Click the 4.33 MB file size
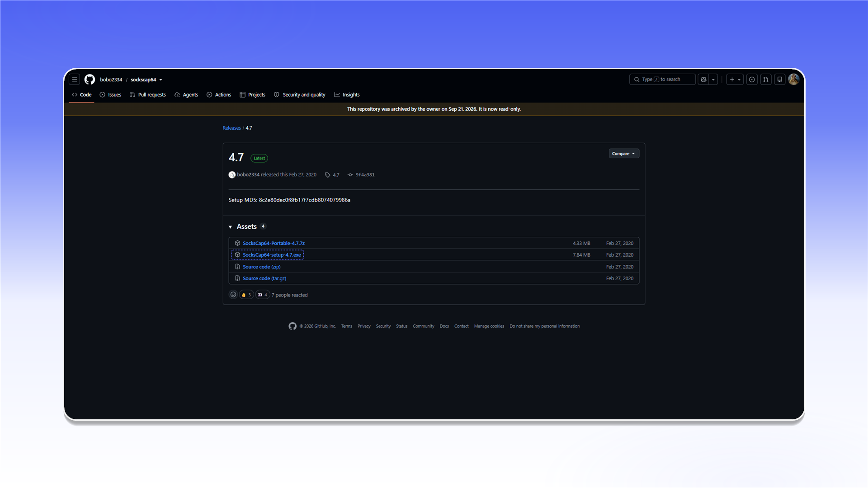This screenshot has width=868, height=488. click(x=581, y=243)
